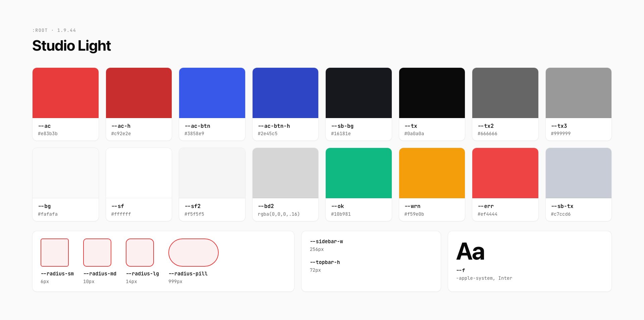The width and height of the screenshot is (644, 320).
Task: Click the --topbar-h label
Action: [325, 262]
